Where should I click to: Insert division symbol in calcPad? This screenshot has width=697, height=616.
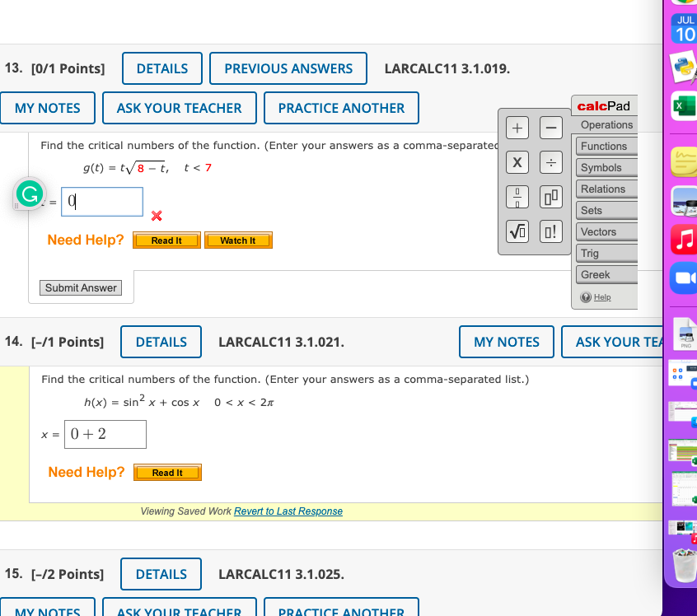550,162
